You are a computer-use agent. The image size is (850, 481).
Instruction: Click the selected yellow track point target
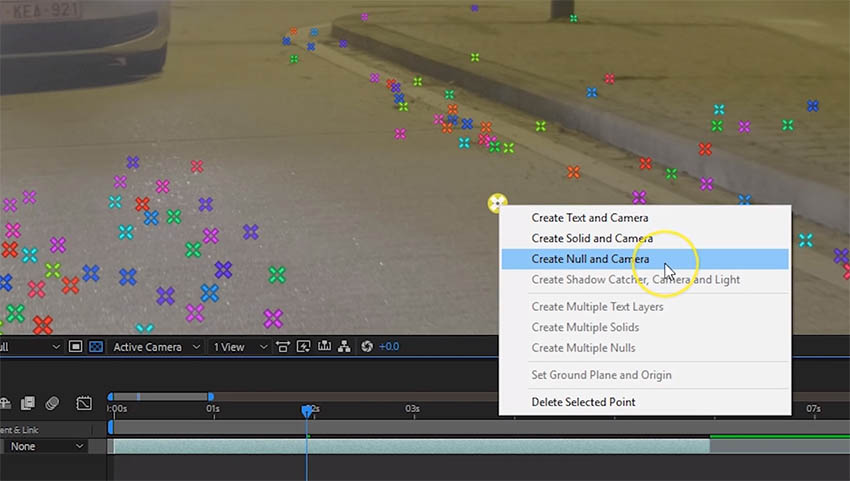pos(497,204)
